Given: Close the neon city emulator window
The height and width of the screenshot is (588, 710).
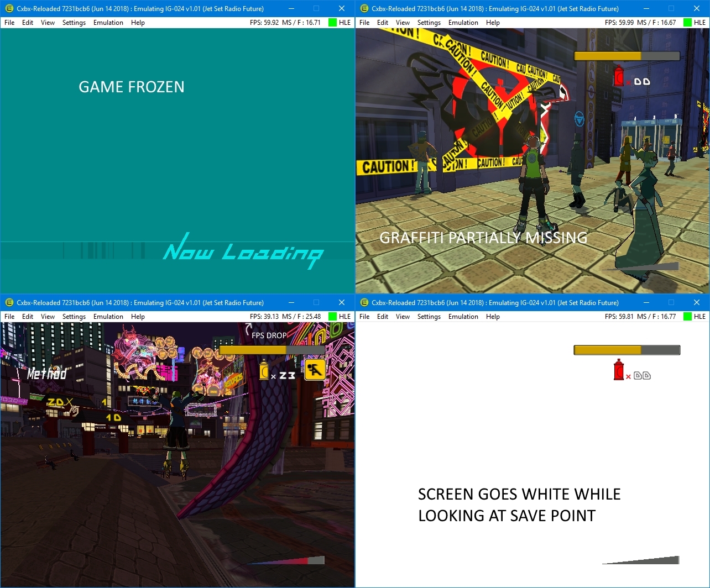Looking at the screenshot, I should [342, 302].
